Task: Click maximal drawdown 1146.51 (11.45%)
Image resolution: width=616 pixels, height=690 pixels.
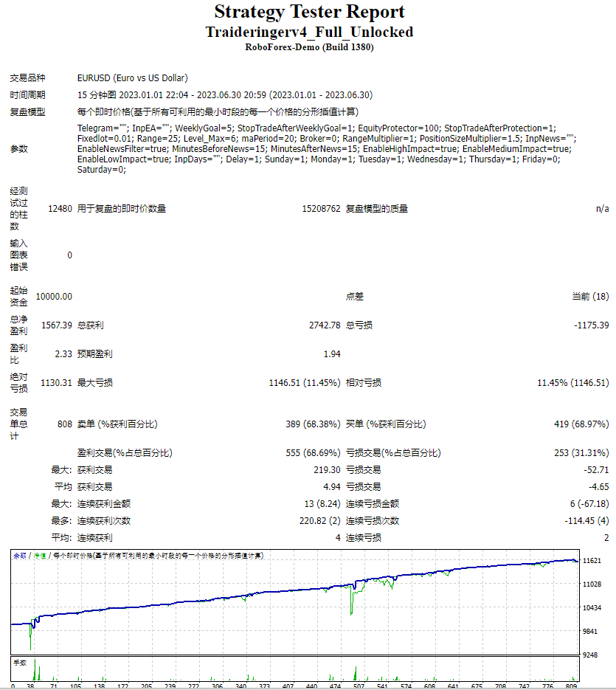Action: coord(305,383)
